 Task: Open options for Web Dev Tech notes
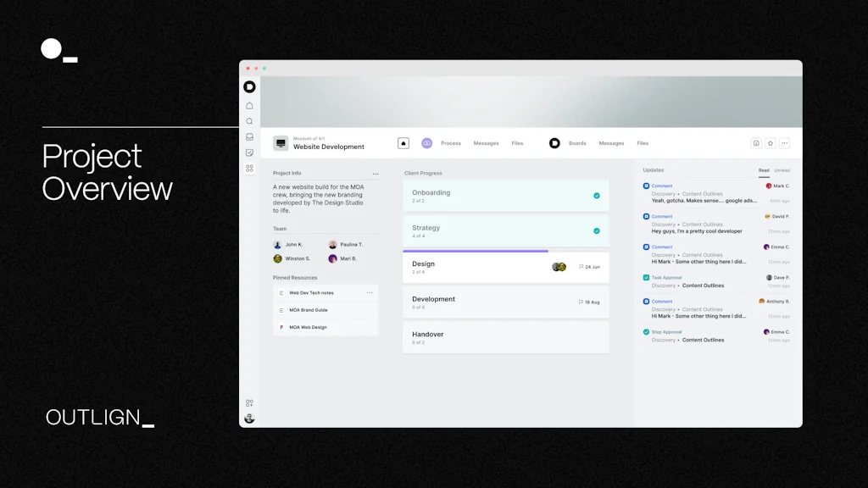pos(370,292)
